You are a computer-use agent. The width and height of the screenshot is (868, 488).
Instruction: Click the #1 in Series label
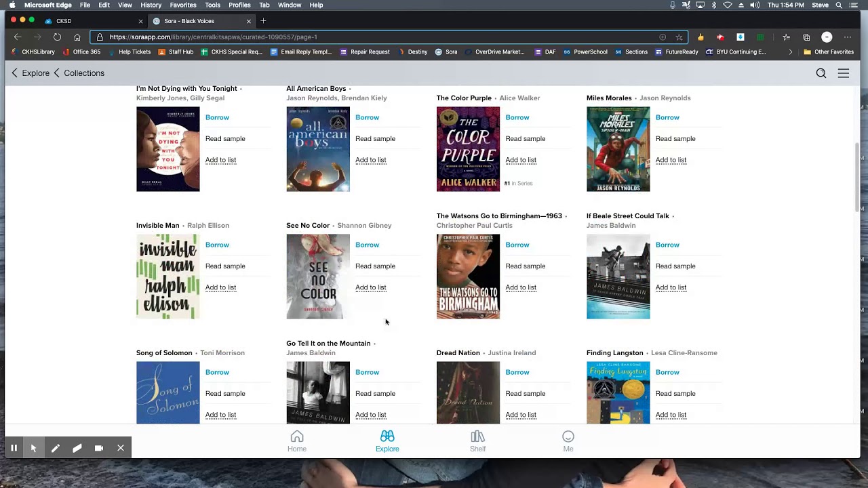click(519, 184)
